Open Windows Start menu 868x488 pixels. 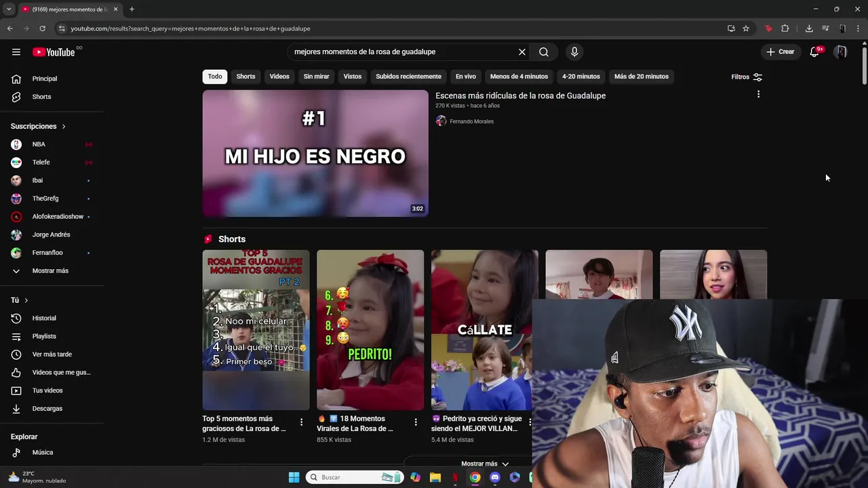coord(294,477)
